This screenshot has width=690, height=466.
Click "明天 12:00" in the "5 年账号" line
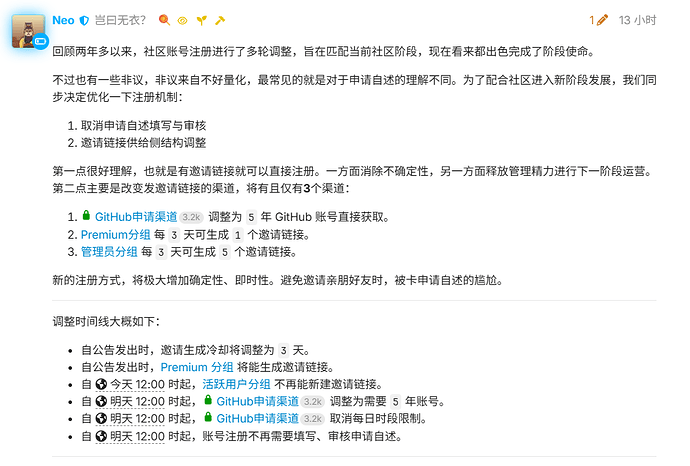(137, 402)
